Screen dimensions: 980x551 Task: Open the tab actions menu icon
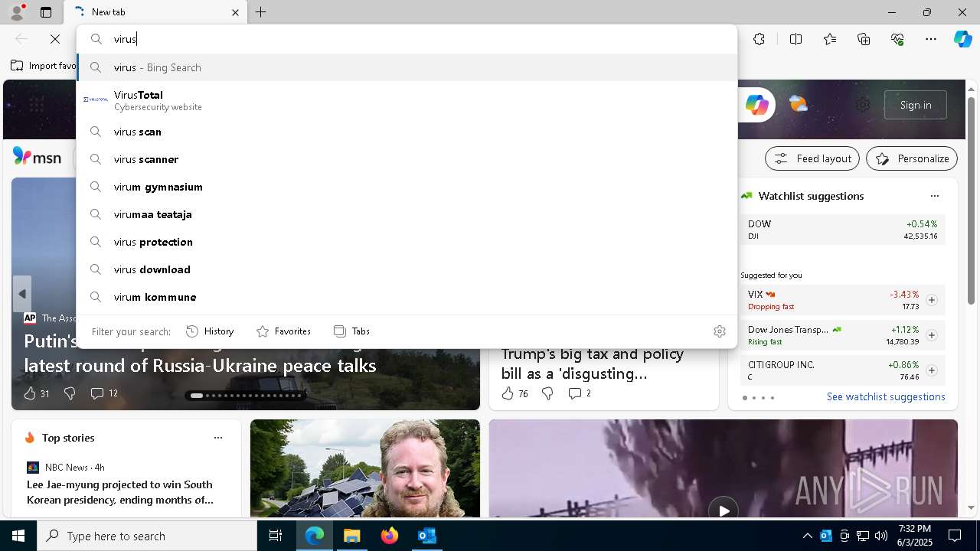(x=46, y=12)
